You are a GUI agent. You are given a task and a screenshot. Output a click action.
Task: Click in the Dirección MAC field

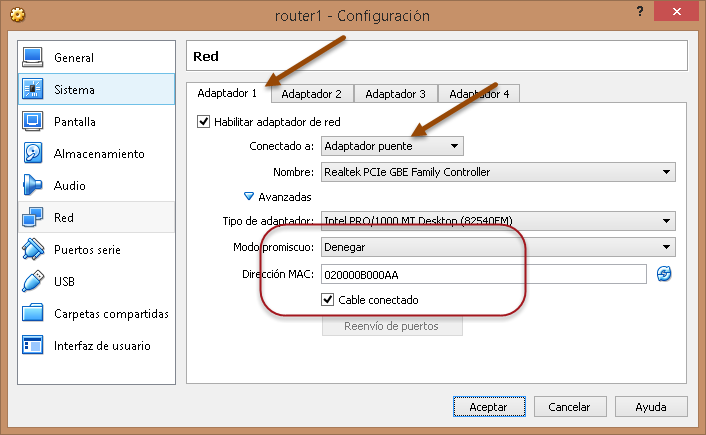point(484,274)
